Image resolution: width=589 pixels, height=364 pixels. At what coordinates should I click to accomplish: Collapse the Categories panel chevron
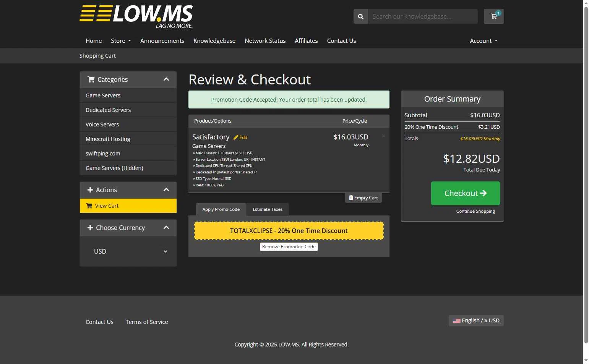point(166,79)
